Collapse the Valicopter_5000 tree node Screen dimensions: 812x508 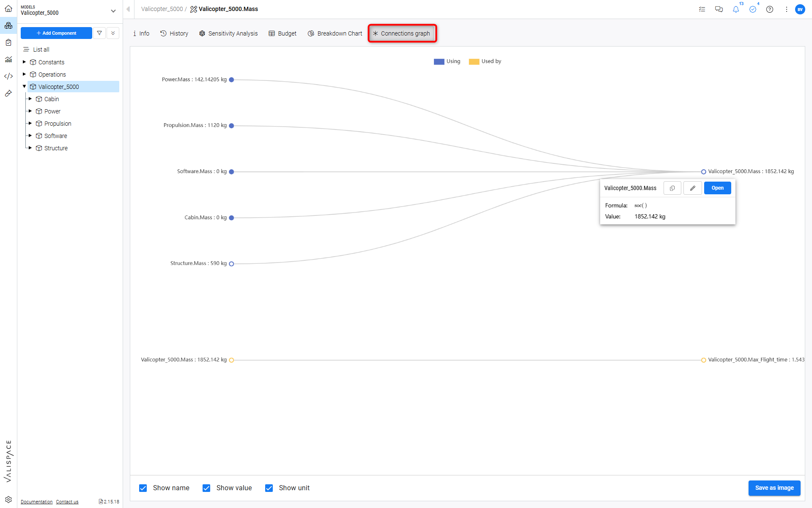[24, 86]
